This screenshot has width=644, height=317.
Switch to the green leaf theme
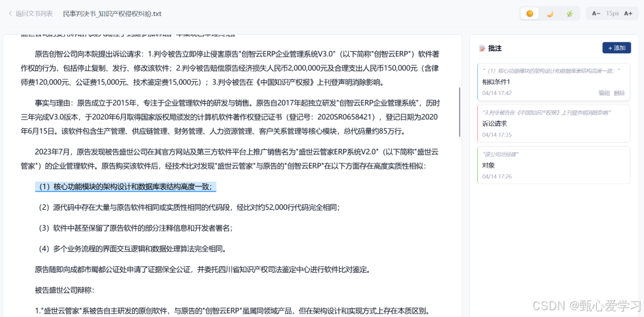(569, 14)
